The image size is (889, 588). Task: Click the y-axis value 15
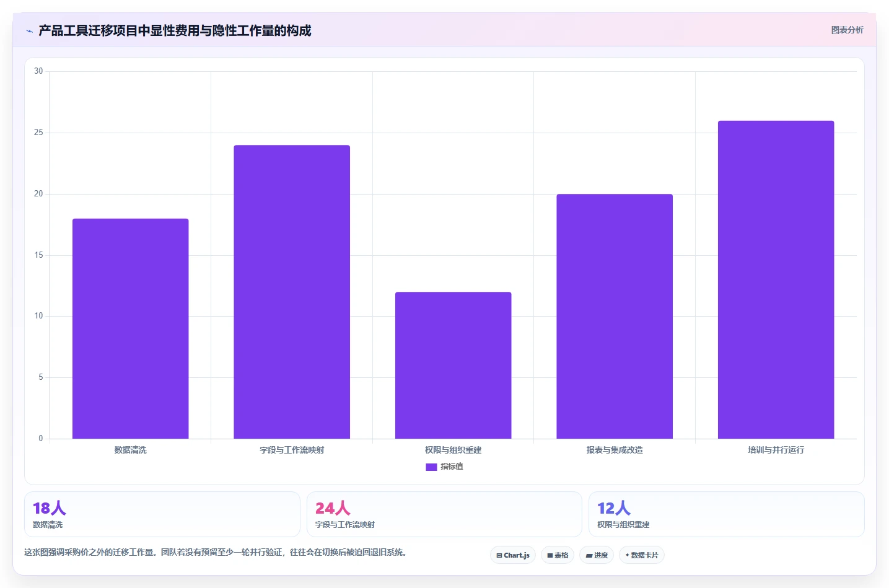pos(38,255)
